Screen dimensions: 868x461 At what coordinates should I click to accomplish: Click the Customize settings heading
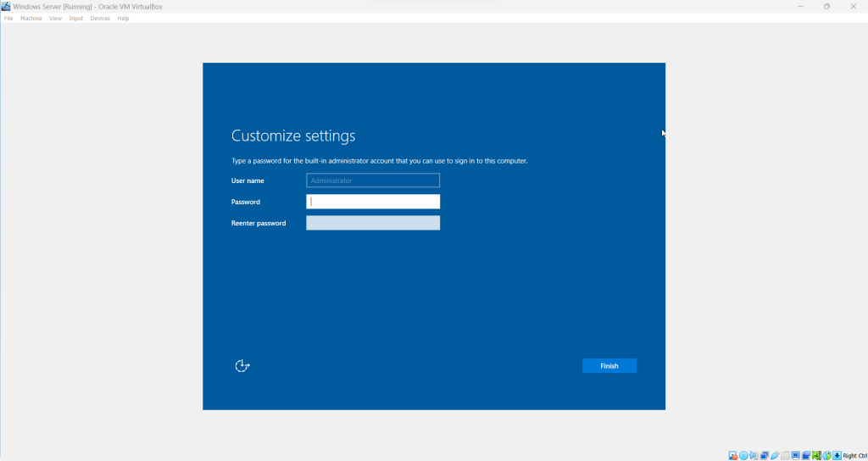tap(293, 136)
